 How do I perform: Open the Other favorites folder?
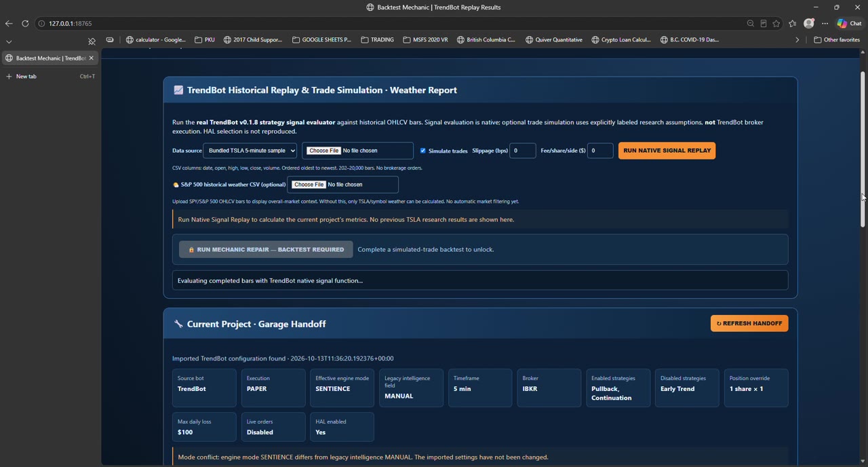[x=837, y=40]
